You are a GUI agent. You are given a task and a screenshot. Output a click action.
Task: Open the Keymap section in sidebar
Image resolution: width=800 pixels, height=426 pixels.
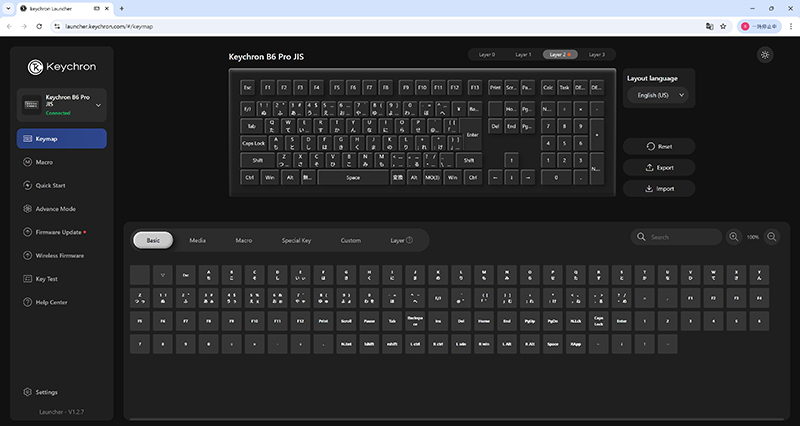[62, 139]
